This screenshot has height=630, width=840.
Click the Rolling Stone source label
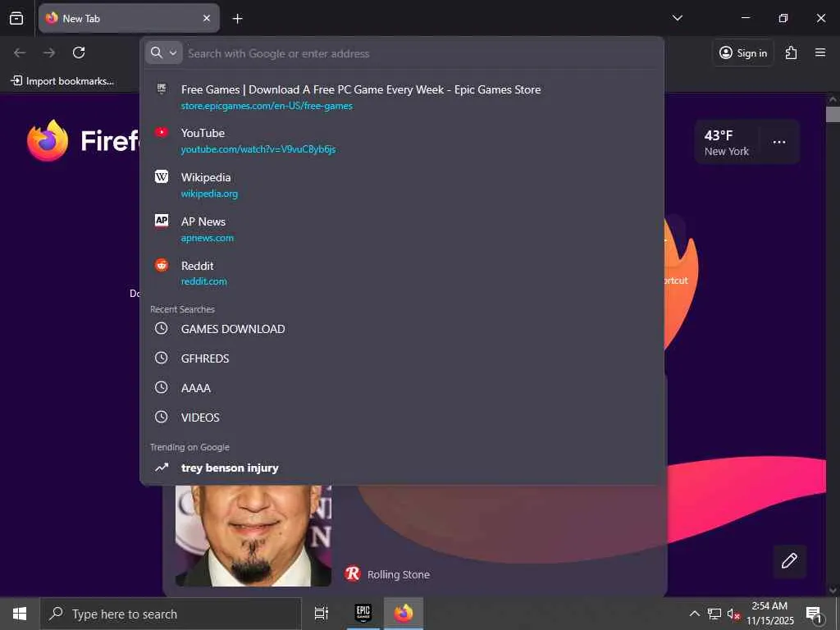pyautogui.click(x=399, y=575)
